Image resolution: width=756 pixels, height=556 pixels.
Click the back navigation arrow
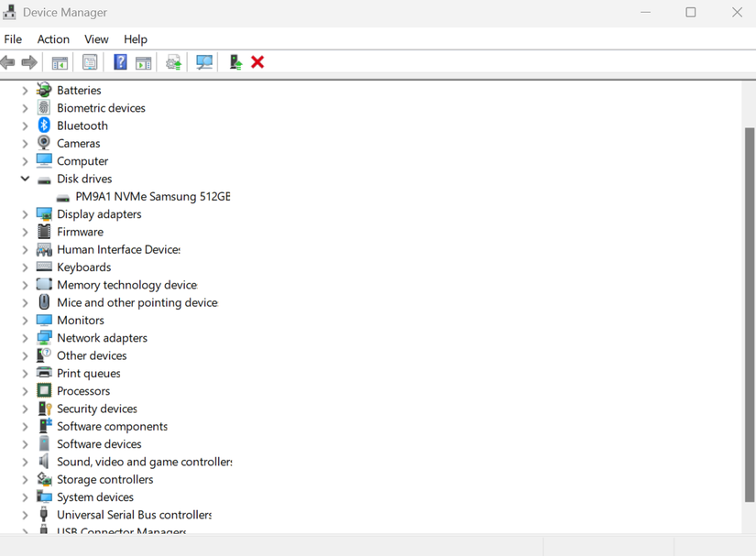8,61
